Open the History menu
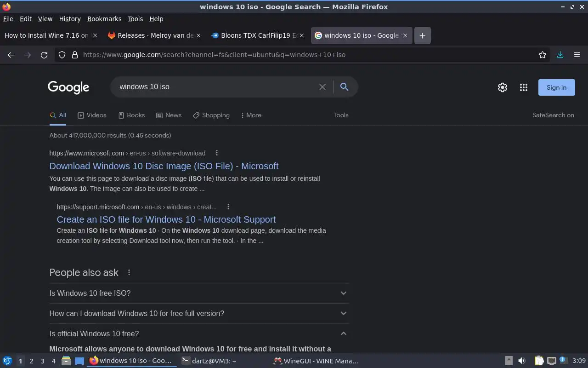588x368 pixels. point(70,19)
